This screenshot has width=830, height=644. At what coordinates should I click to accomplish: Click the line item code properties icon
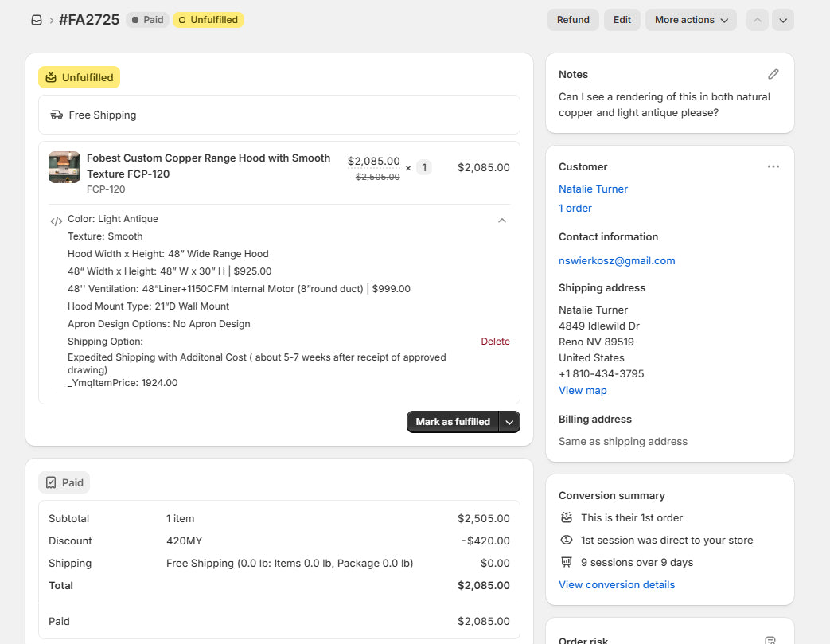coord(57,221)
